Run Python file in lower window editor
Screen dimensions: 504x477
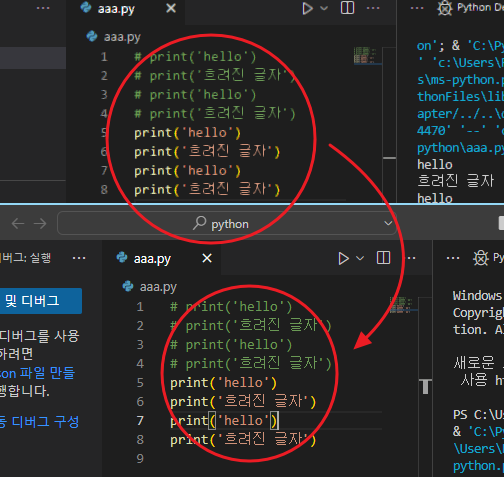click(343, 258)
